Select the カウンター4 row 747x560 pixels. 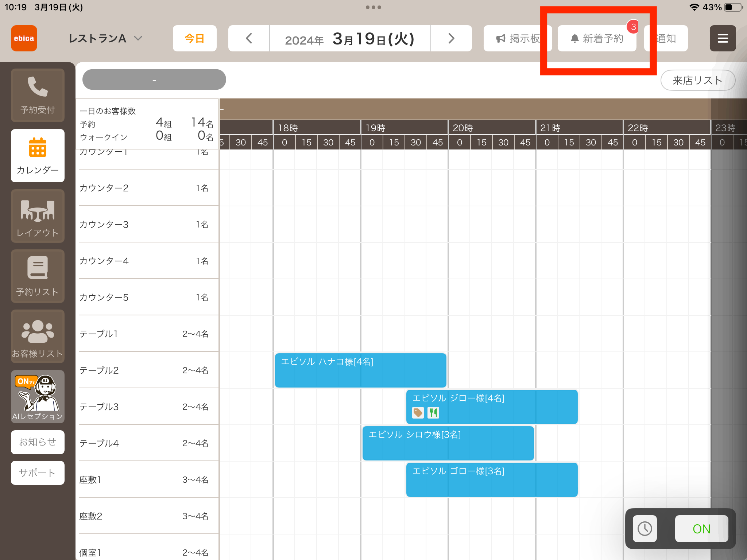click(149, 261)
